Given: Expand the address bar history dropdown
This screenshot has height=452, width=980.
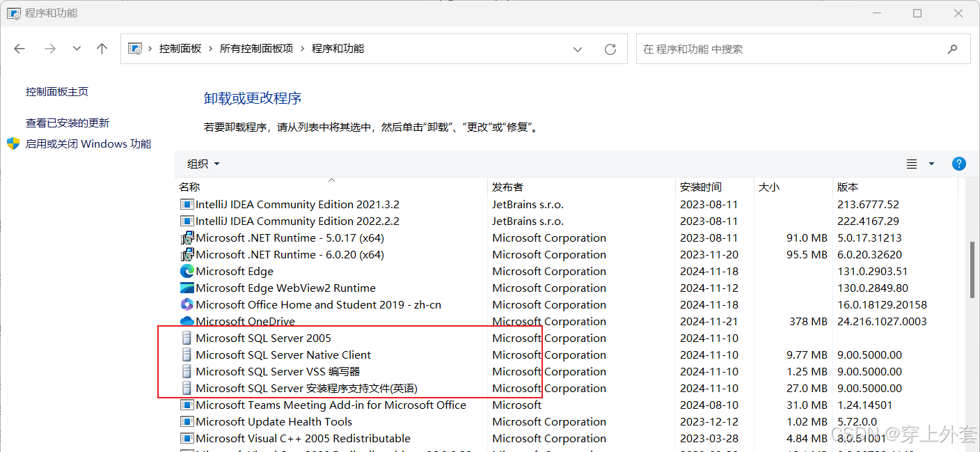Looking at the screenshot, I should tap(578, 49).
